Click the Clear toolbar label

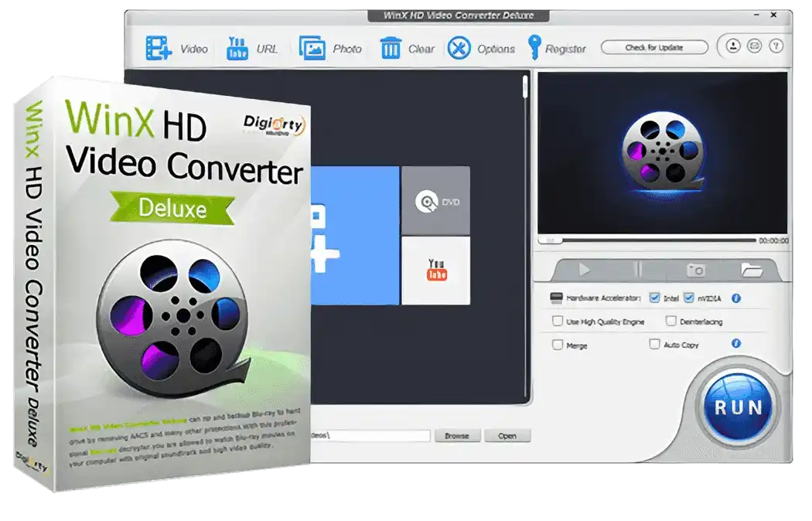pyautogui.click(x=421, y=49)
